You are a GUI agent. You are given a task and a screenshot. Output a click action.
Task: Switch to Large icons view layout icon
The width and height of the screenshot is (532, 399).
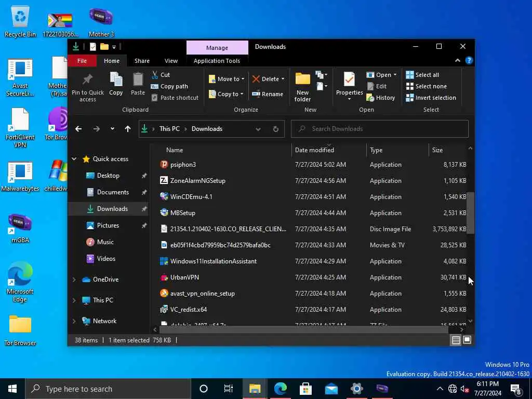click(467, 340)
